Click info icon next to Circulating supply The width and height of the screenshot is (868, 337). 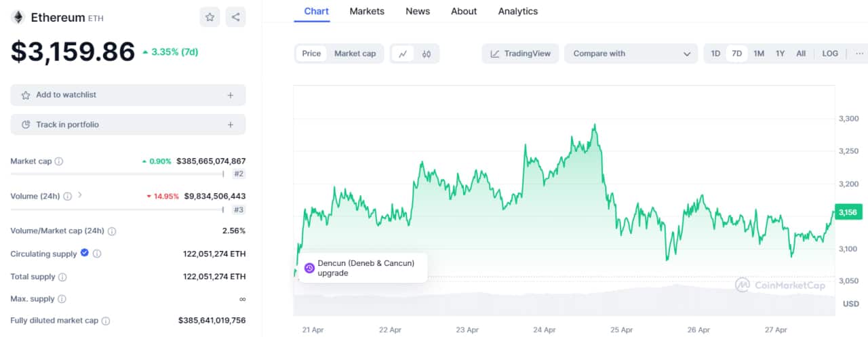[97, 254]
